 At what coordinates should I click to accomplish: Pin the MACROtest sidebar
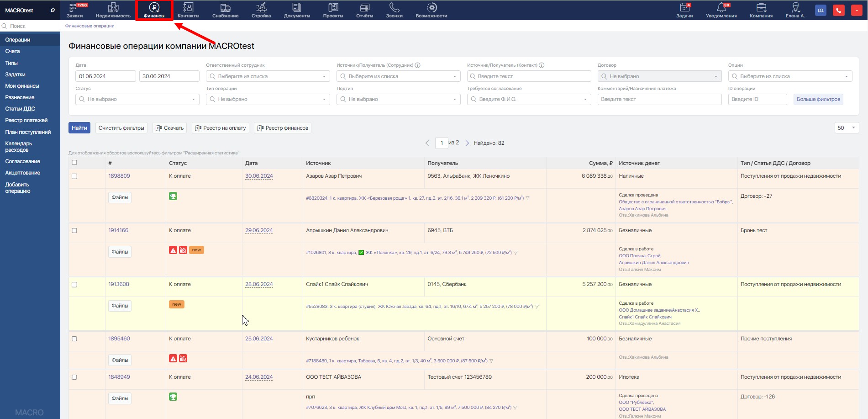coord(53,10)
